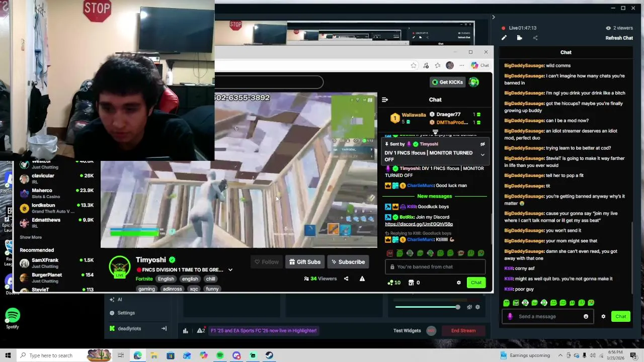Open the Kick profile avatar menu
This screenshot has width=644, height=362.
473,82
